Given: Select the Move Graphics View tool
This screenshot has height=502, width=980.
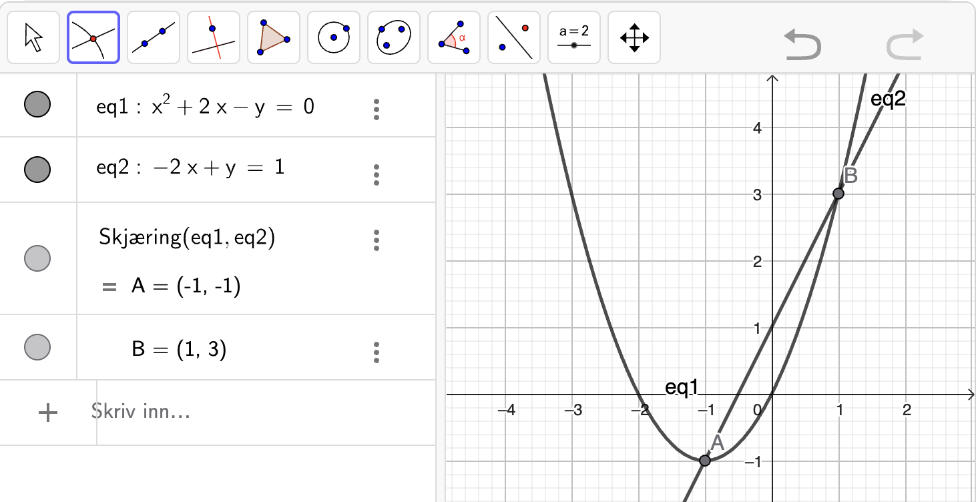Looking at the screenshot, I should click(634, 37).
